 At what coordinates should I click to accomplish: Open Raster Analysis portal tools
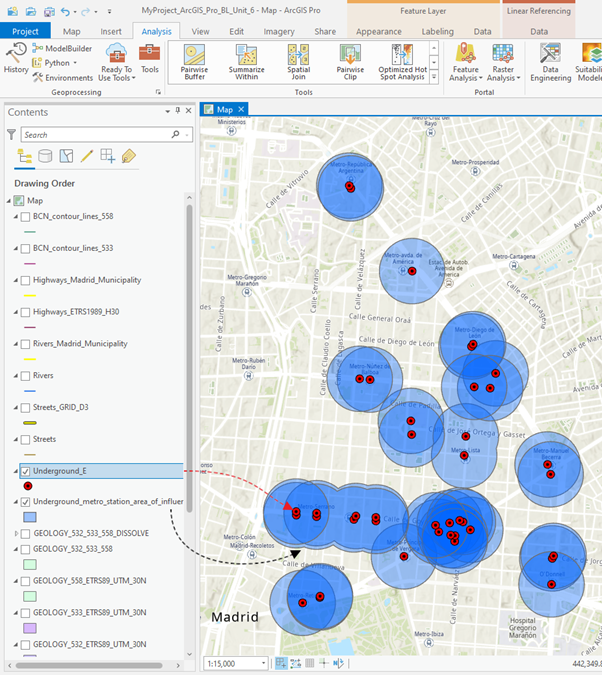pos(503,62)
